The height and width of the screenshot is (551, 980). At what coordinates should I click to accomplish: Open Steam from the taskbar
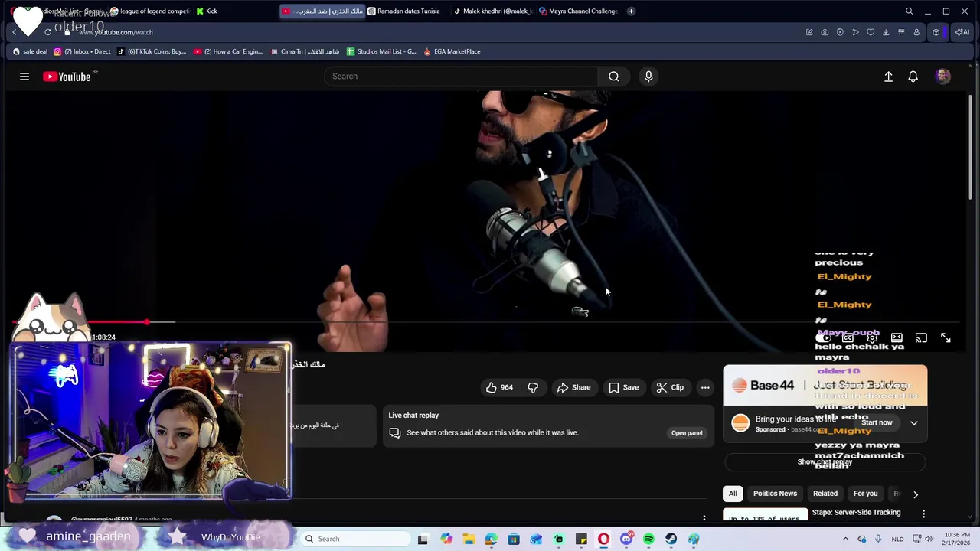point(671,539)
